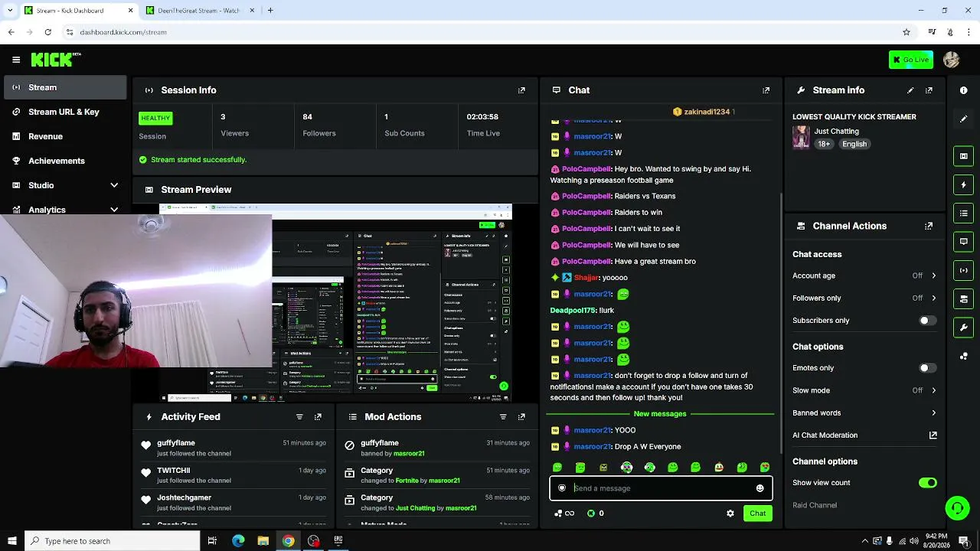Click the chat panel scrollbar
The image size is (980, 551).
780,321
